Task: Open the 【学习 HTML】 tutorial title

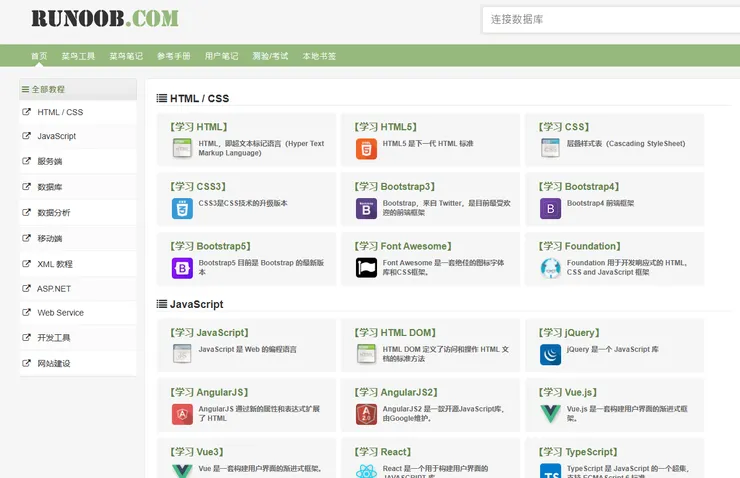Action: point(198,127)
